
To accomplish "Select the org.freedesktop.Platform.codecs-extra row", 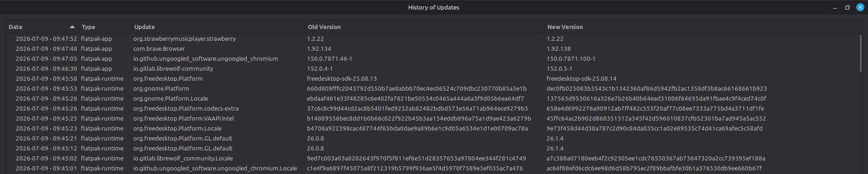I will click(x=432, y=108).
